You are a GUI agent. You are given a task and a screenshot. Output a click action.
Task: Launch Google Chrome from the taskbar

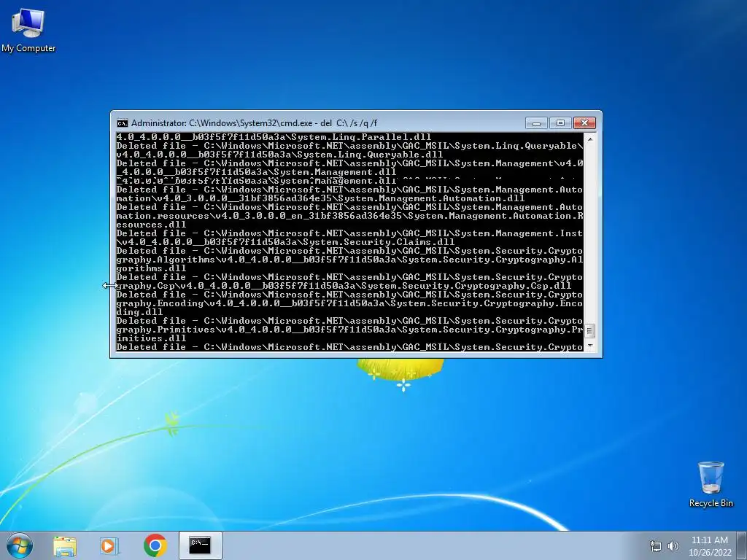pyautogui.click(x=155, y=545)
